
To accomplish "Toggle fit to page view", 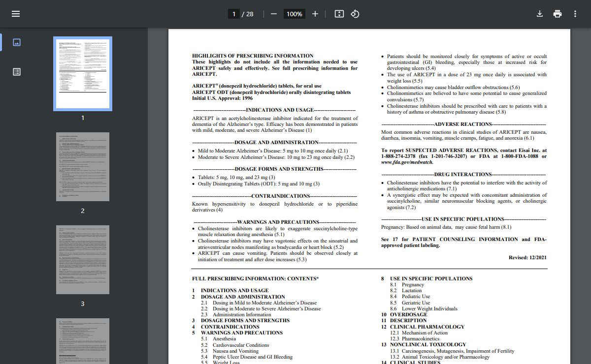I will click(339, 14).
